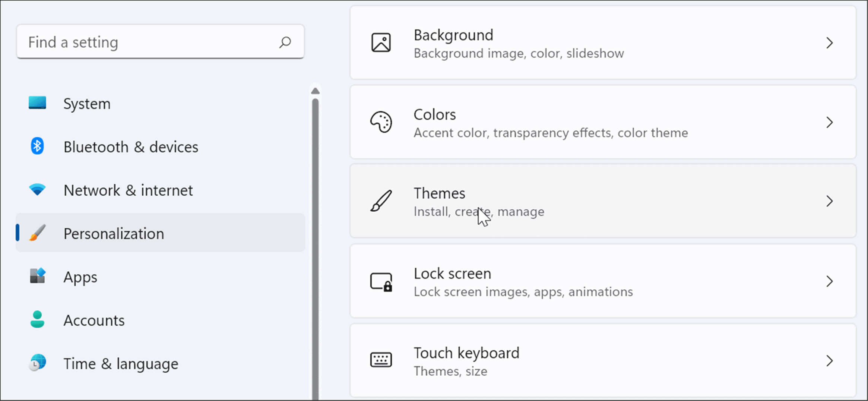Click the search magnifier in Find a setting
This screenshot has width=868, height=401.
[x=285, y=42]
